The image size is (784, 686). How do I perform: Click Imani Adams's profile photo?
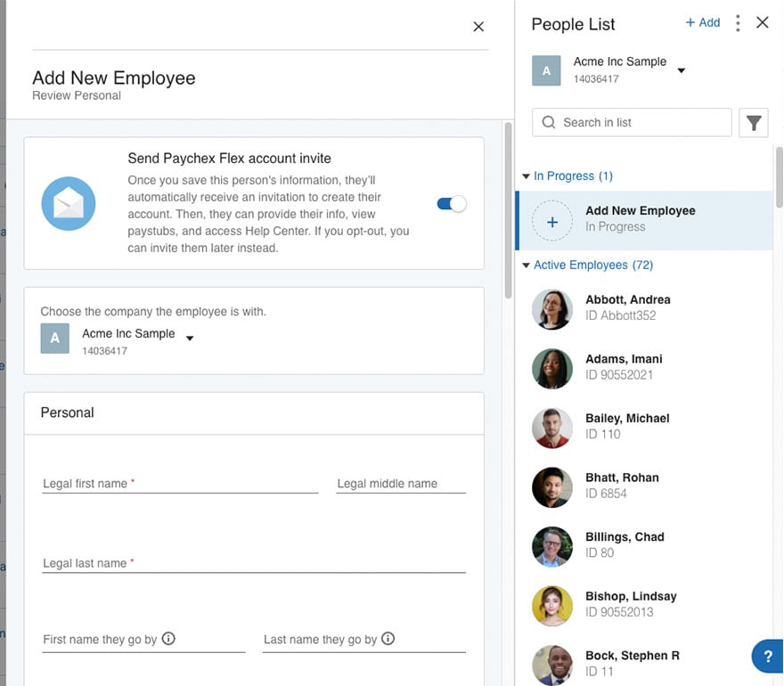coord(552,369)
